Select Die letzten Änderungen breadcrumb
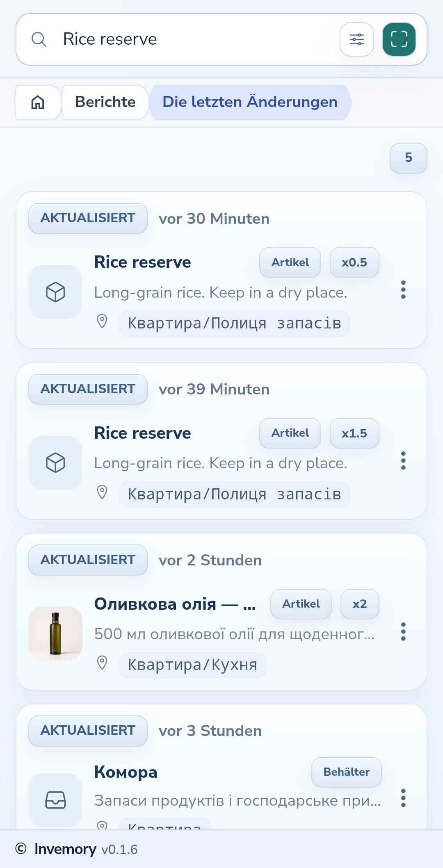 click(x=250, y=102)
